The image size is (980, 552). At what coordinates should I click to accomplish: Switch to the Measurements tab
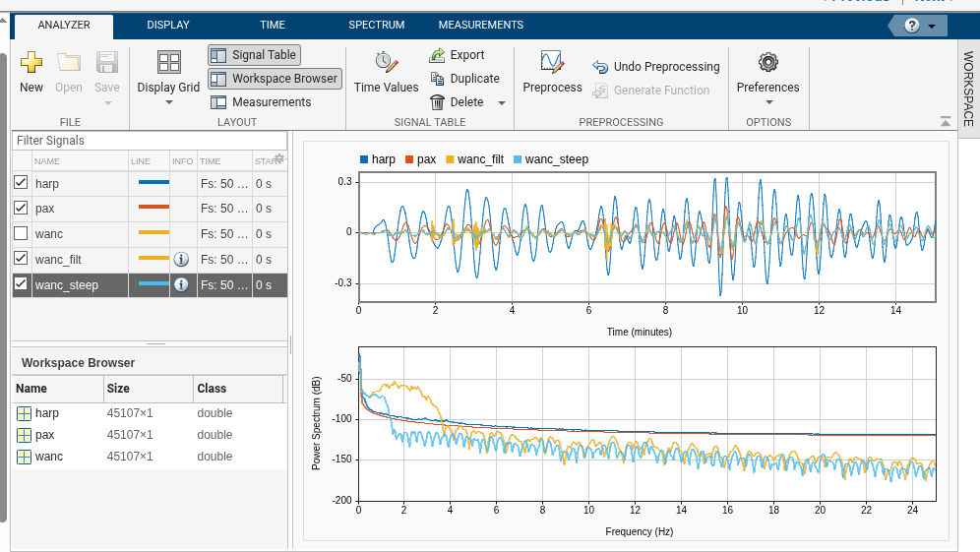click(x=480, y=25)
